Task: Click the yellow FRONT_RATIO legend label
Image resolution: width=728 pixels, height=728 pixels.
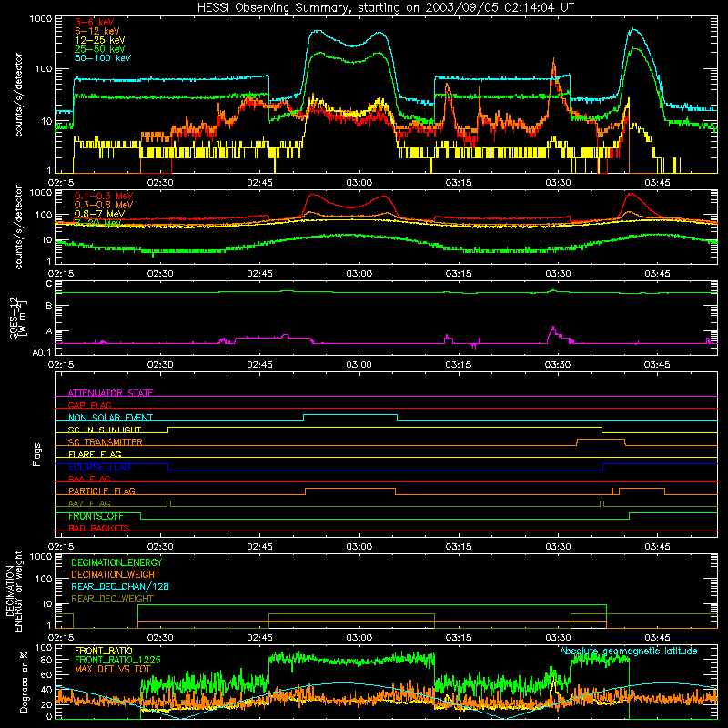Action: coord(104,651)
